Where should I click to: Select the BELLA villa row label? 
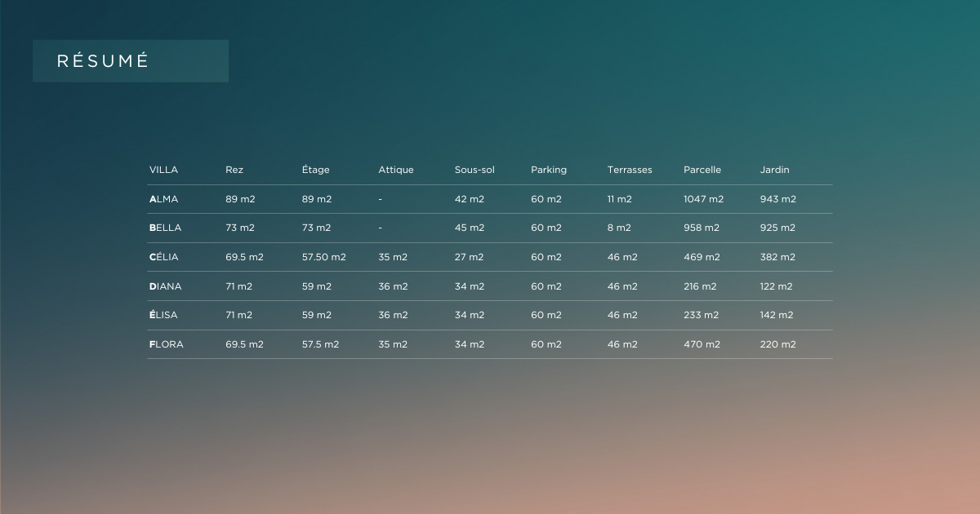click(165, 228)
